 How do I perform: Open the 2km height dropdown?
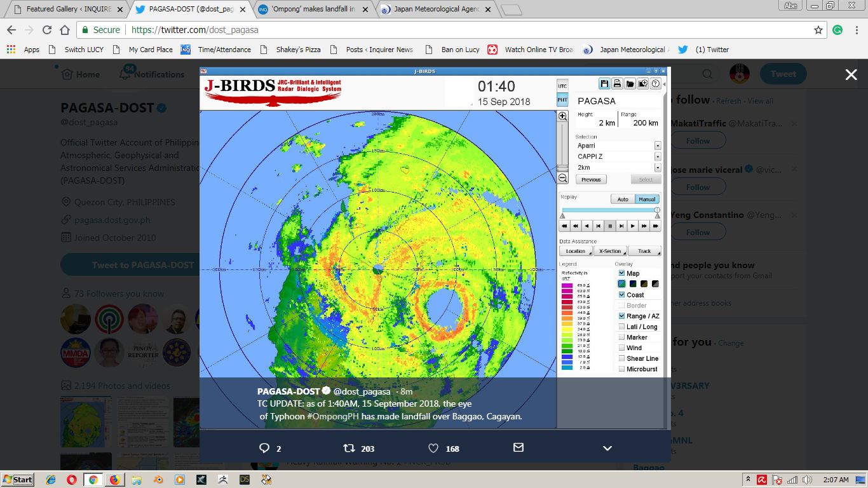click(x=658, y=167)
